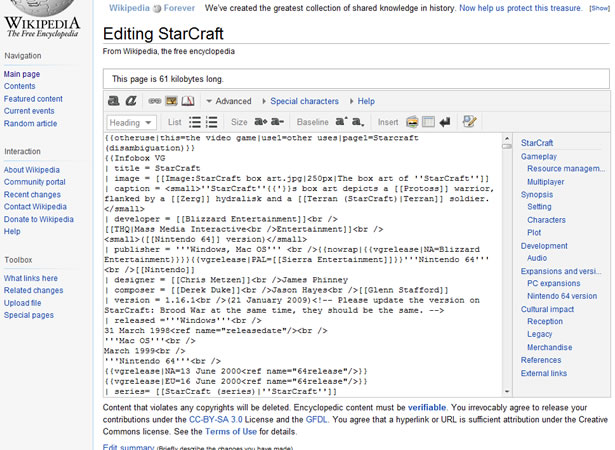Go to Multiplayer section in outline
Viewport: 615px width, 450px height.
click(546, 182)
